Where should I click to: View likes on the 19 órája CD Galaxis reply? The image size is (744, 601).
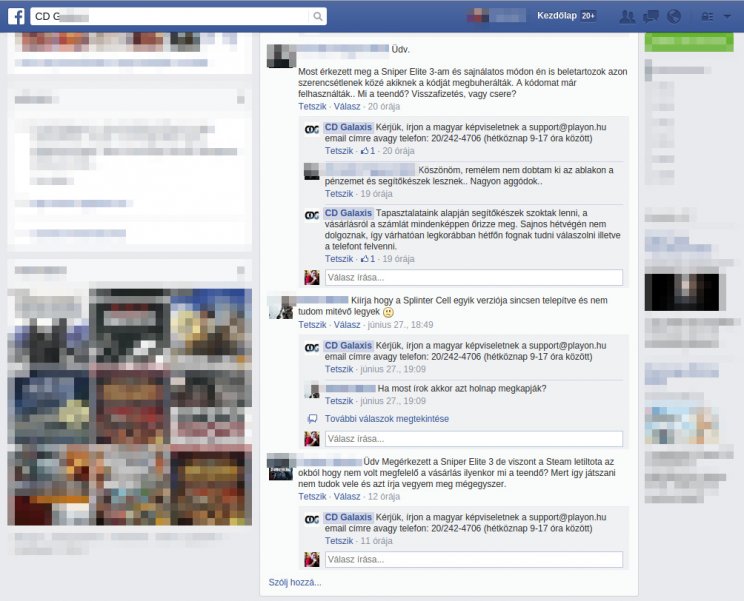[368, 259]
